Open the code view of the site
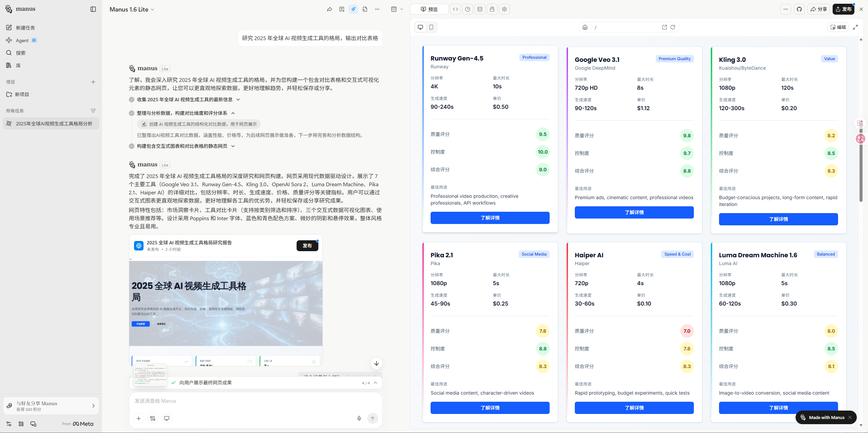Viewport: 868px width, 433px height. [455, 9]
